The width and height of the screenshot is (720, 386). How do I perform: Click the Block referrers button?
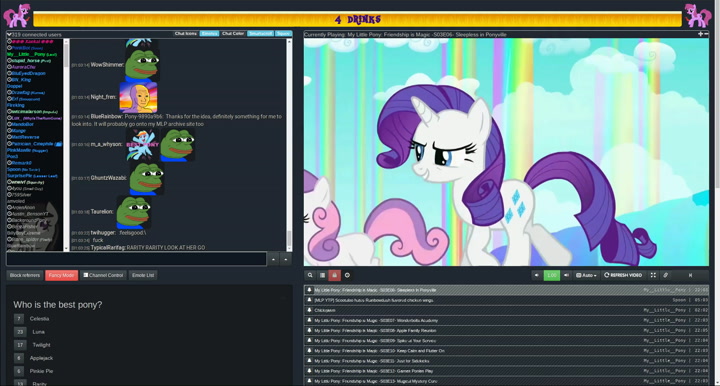pyautogui.click(x=25, y=275)
